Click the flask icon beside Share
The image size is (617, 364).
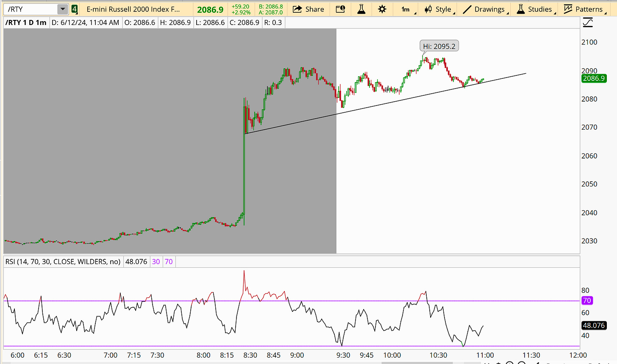pos(361,9)
